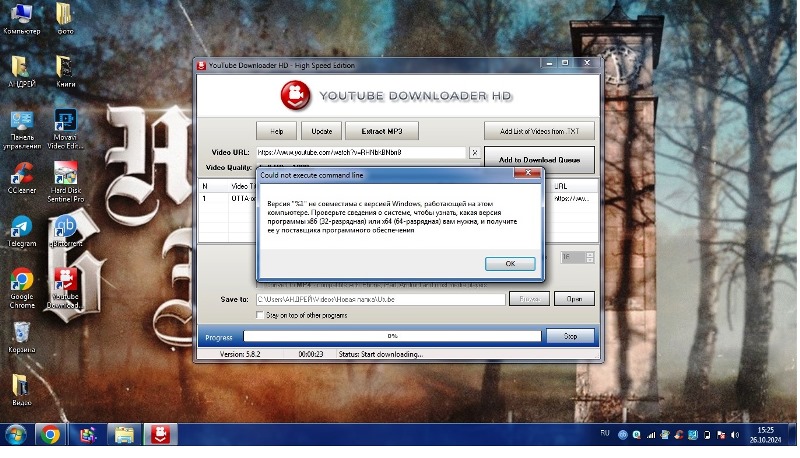Click the colorful app icon beside Chrome in taskbar
This screenshot has height=458, width=800.
87,435
